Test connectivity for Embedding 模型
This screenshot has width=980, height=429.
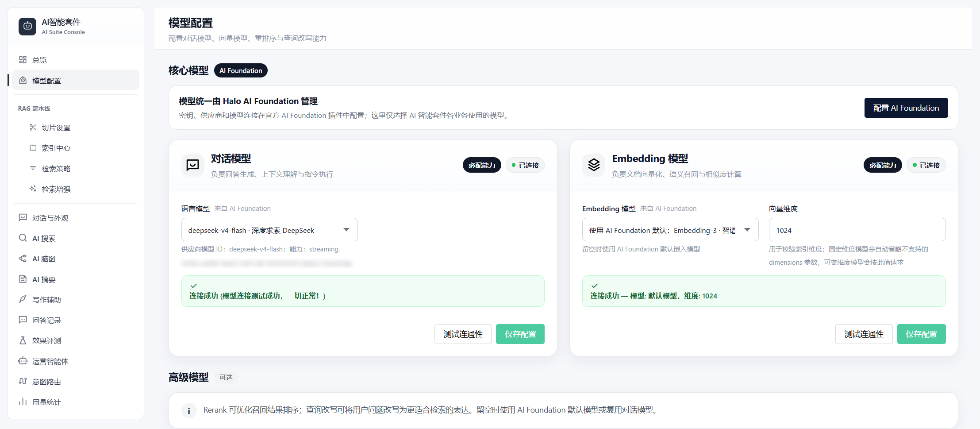[x=864, y=334]
